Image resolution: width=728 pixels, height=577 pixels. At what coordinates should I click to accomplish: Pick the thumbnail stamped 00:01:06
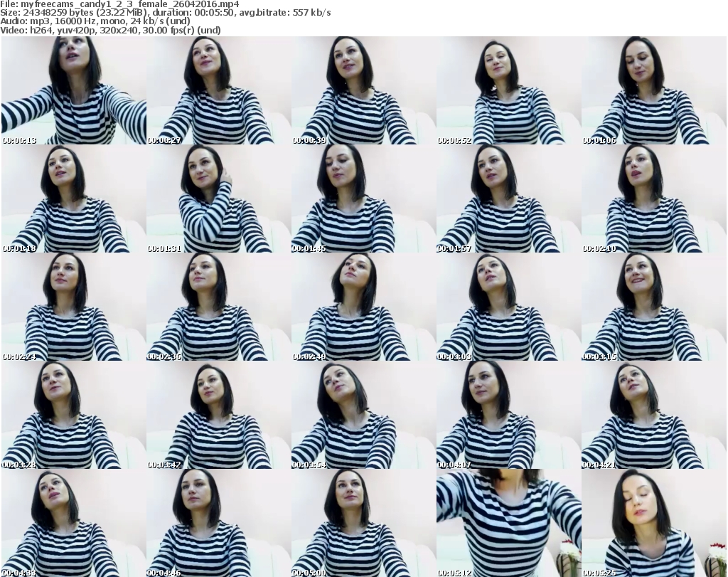654,90
